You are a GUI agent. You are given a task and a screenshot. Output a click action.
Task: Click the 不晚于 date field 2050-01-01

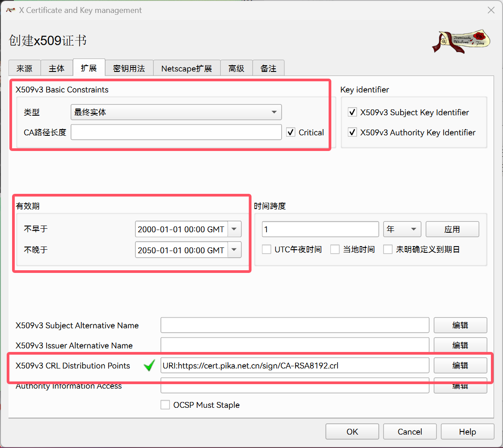click(x=181, y=250)
